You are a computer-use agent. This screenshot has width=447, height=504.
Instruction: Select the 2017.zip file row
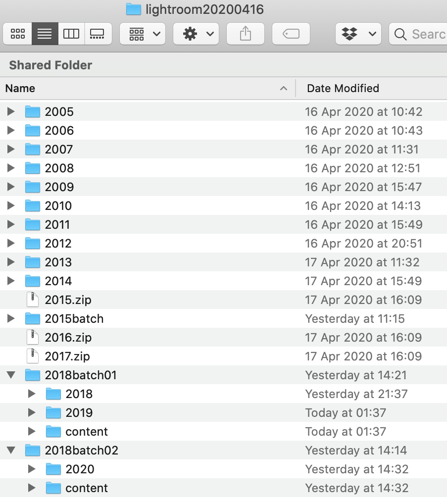(68, 356)
